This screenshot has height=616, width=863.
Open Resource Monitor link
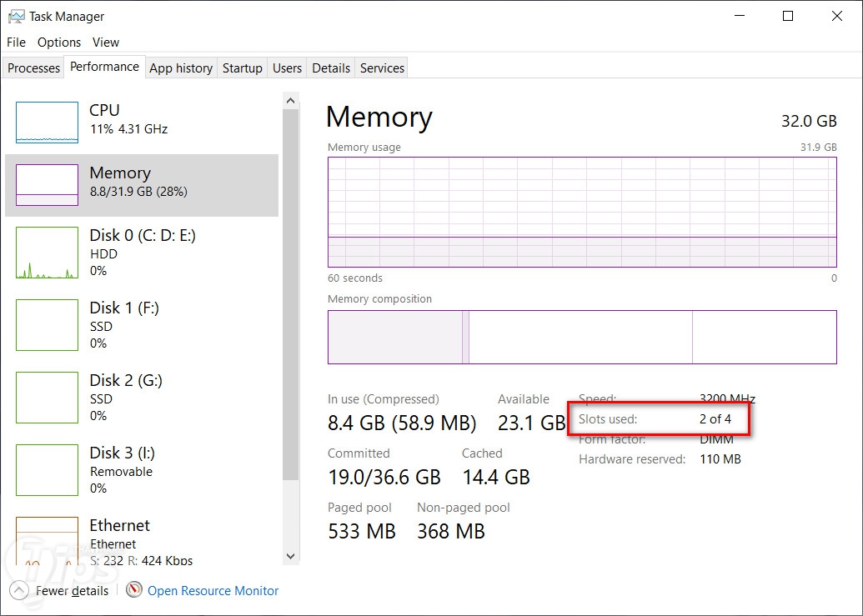213,590
